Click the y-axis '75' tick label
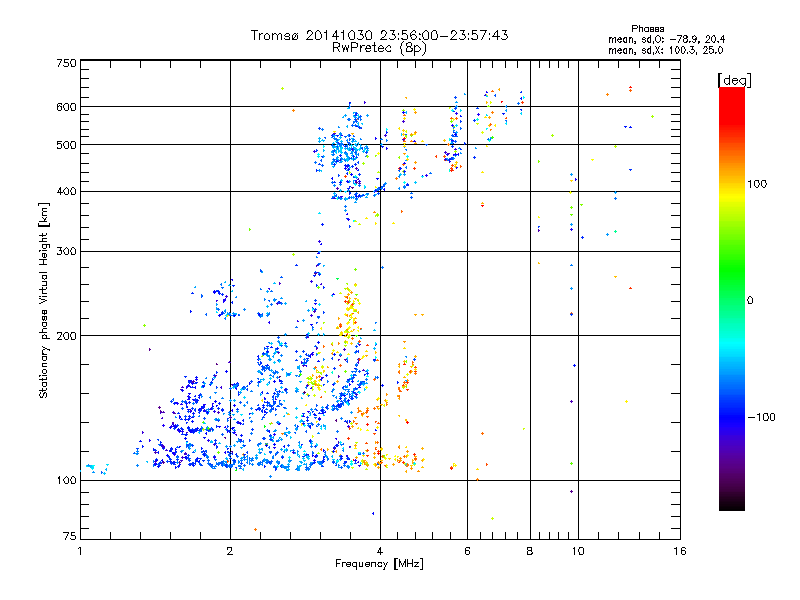The image size is (800, 600). pos(70,536)
